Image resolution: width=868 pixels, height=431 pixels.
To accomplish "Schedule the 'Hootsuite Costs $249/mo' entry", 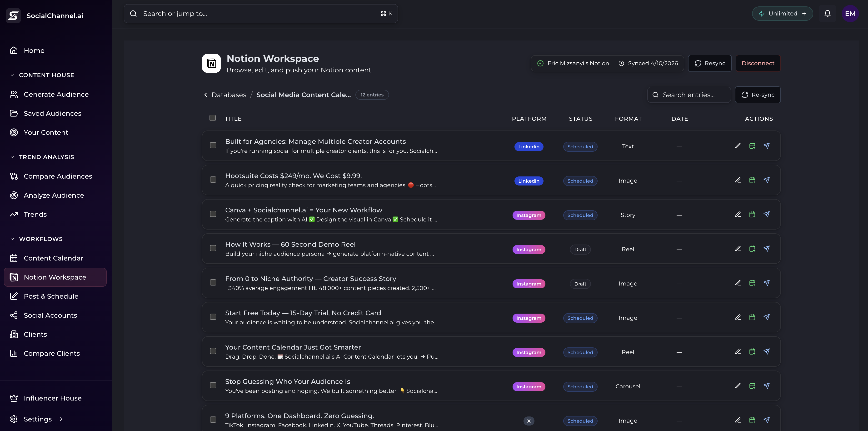I will (752, 180).
